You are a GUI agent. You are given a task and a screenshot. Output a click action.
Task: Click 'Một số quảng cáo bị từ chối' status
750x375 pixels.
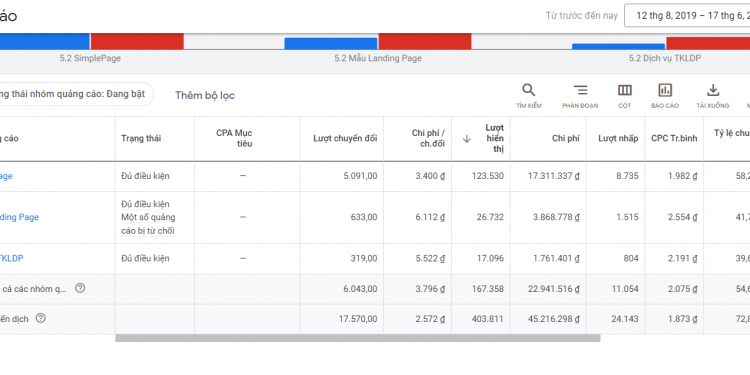tap(148, 224)
